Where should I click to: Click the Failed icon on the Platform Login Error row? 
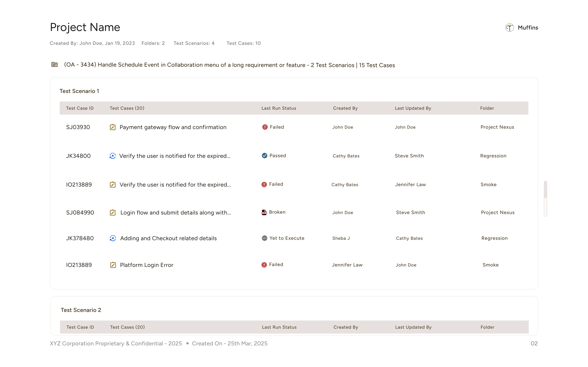[x=265, y=265]
